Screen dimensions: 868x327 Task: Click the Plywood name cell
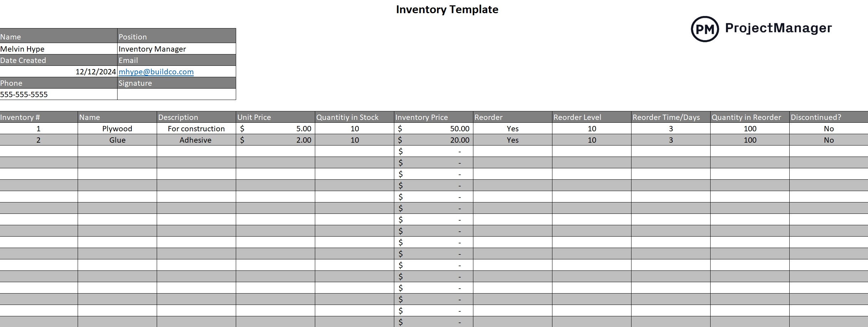117,128
